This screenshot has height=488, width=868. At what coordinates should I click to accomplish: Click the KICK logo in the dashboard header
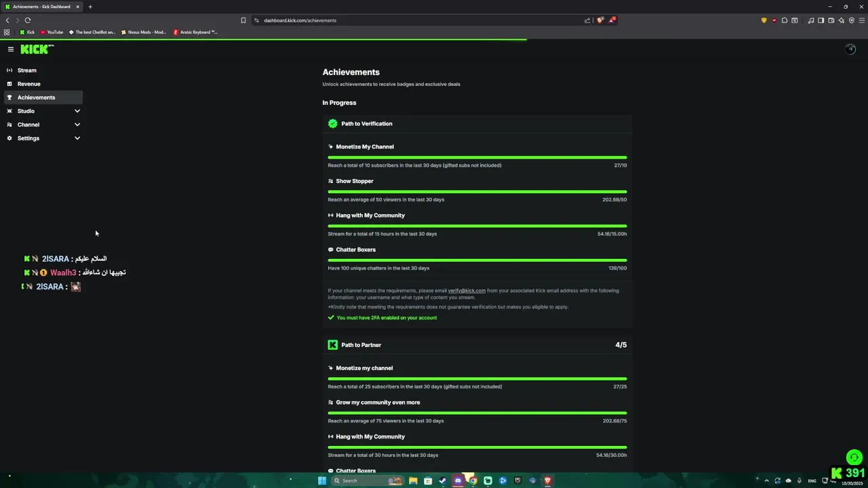[x=37, y=49]
